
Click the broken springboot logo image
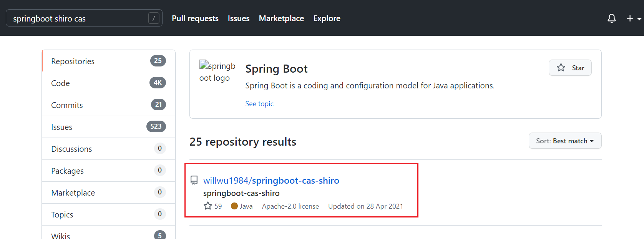[217, 71]
